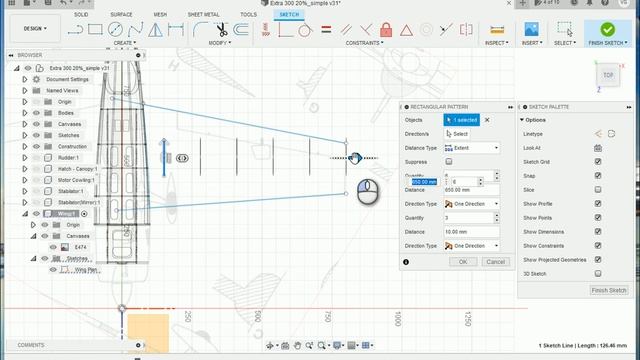Select the Spline tool
Viewport: 640px width, 360px height.
coord(135,30)
